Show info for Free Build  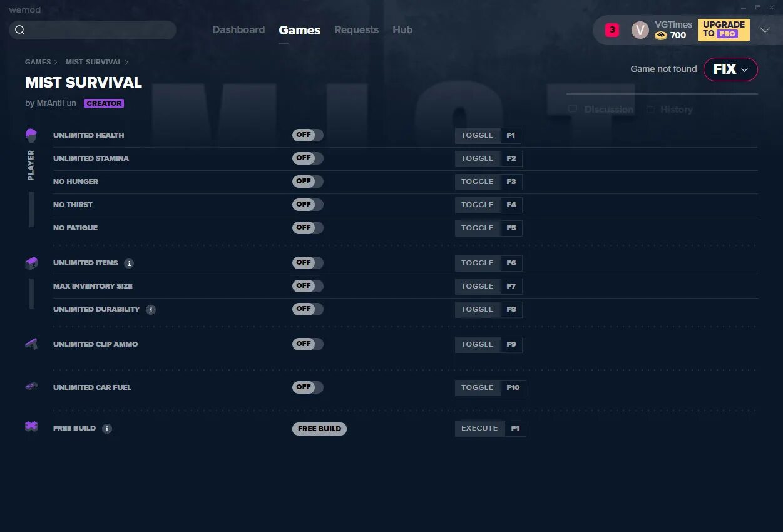click(x=107, y=429)
